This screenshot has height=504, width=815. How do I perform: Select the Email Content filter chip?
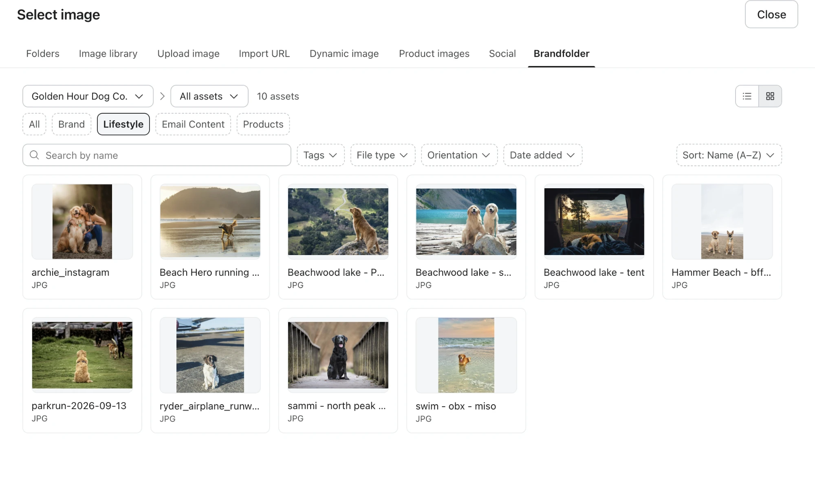click(x=193, y=124)
